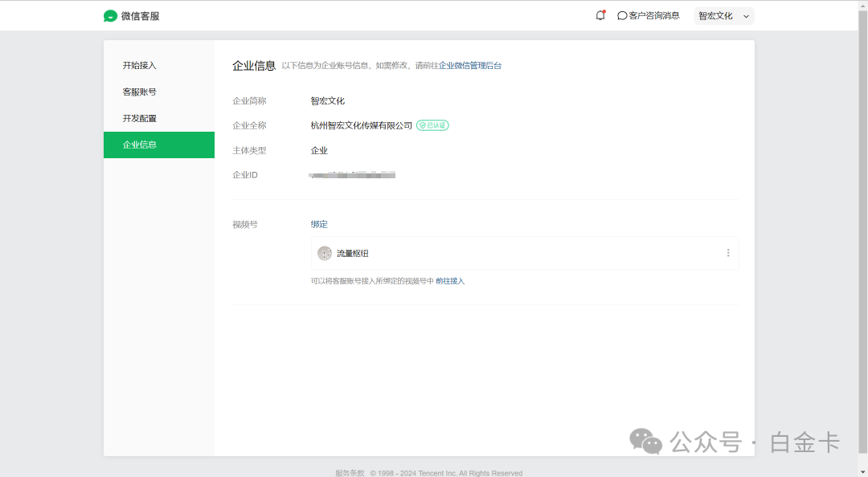
Task: Click the 企业 entity type value
Action: [319, 150]
